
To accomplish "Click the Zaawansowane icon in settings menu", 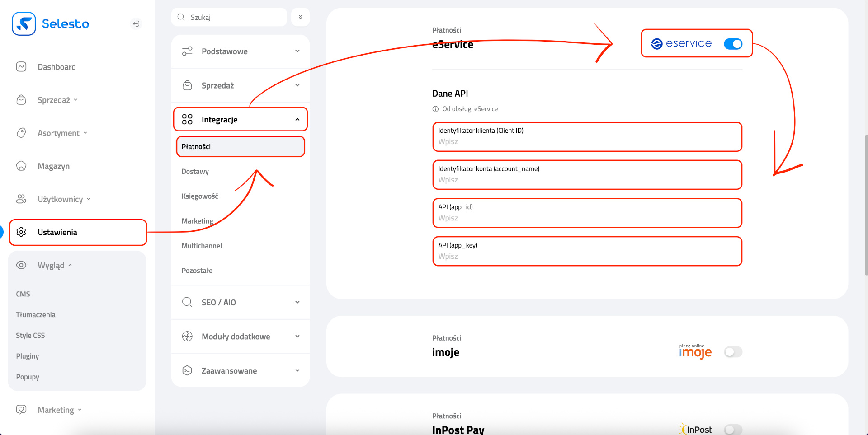I will [187, 370].
